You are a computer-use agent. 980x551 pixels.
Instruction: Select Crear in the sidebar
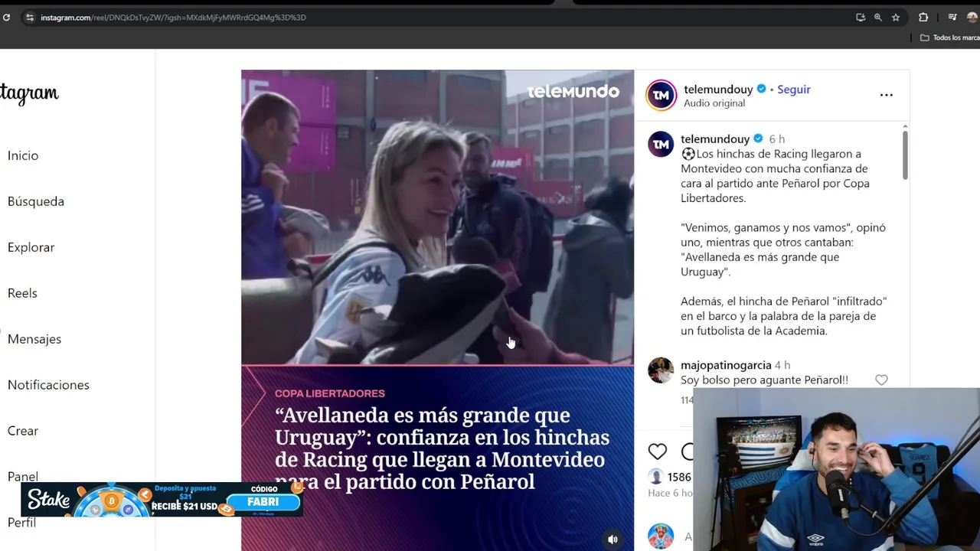pyautogui.click(x=23, y=431)
